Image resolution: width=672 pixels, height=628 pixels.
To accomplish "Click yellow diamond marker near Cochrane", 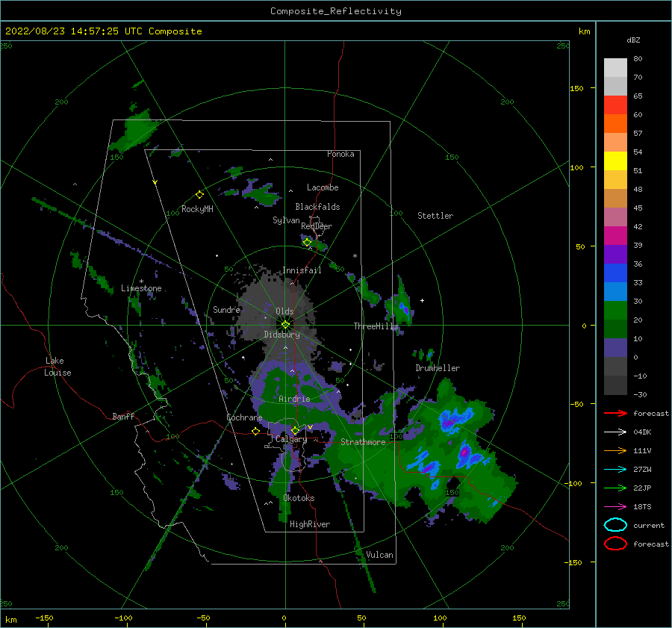I will pos(256,431).
